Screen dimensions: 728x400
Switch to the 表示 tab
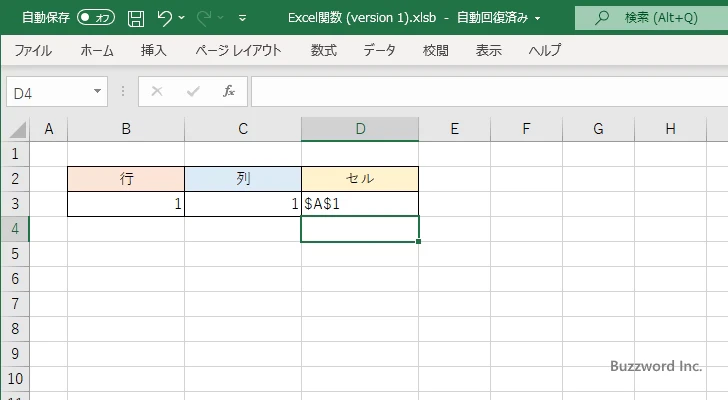[488, 50]
